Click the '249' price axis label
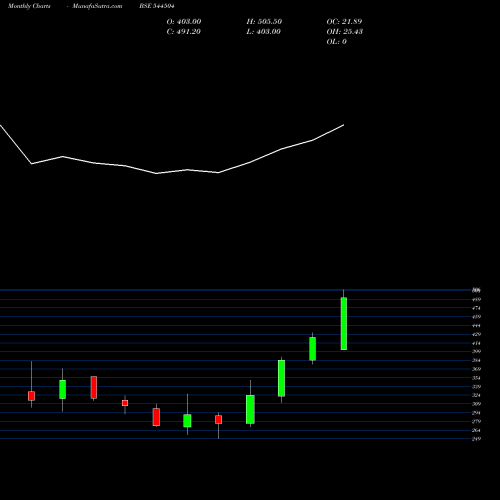The height and width of the screenshot is (500, 500). (476, 439)
